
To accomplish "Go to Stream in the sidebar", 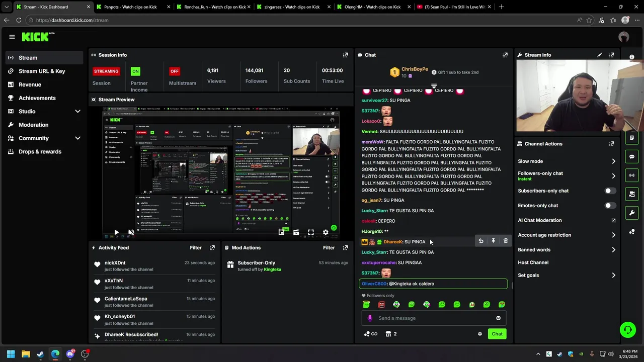I will point(44,58).
